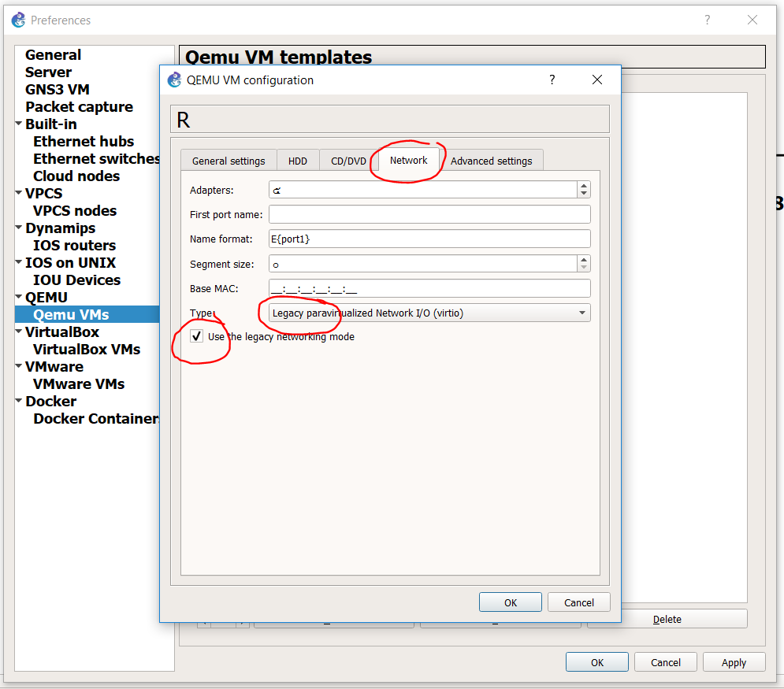Select IOU Devices in preferences tree
This screenshot has width=784, height=689.
coord(77,280)
